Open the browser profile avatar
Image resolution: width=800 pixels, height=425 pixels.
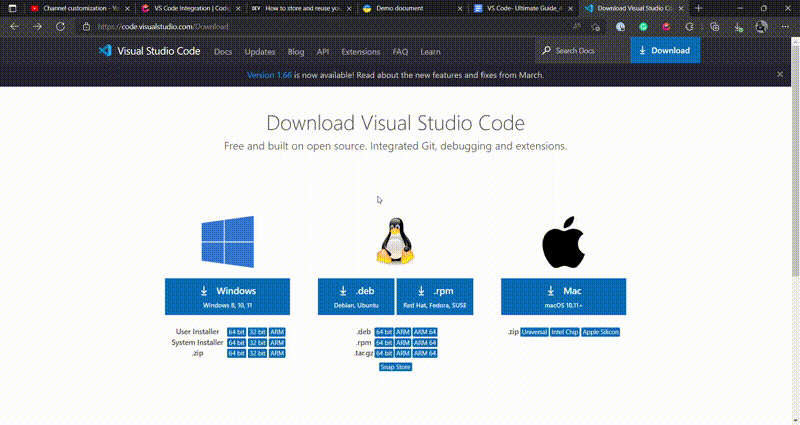(761, 27)
